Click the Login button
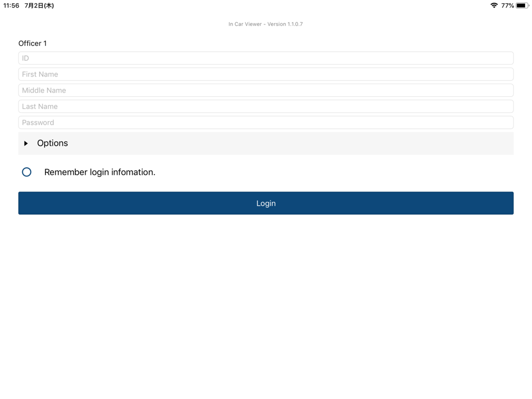532x399 pixels. [x=266, y=203]
